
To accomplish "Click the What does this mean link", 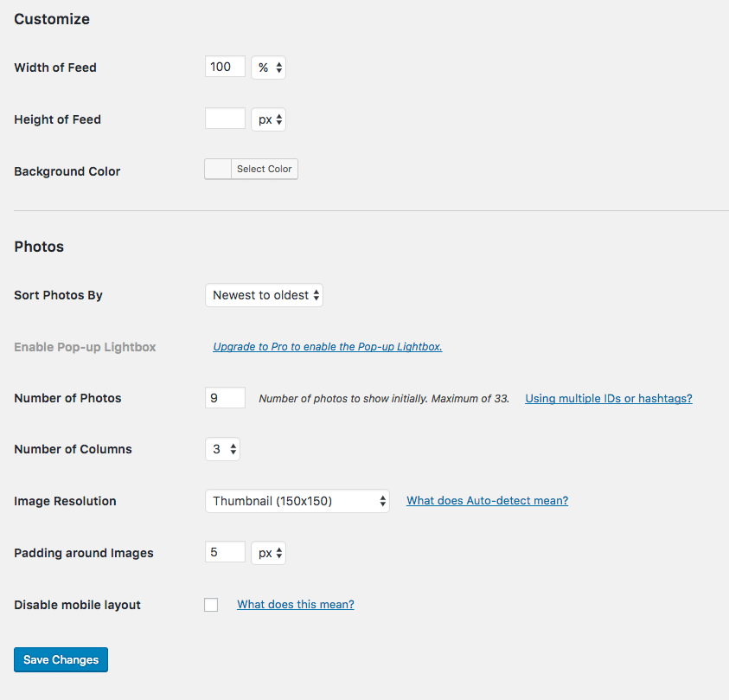I will click(x=296, y=604).
